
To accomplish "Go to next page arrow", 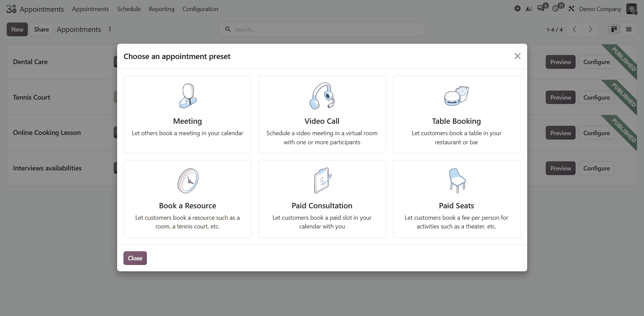I will [x=591, y=30].
